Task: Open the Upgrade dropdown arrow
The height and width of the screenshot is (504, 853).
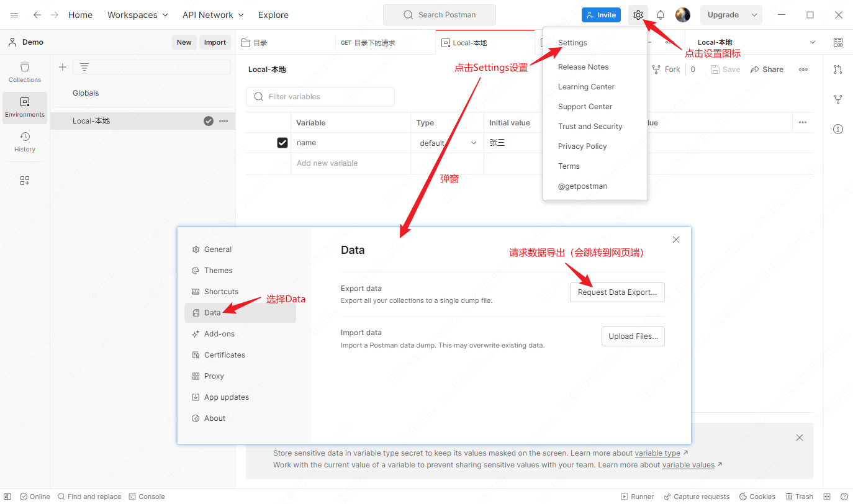Action: (x=754, y=15)
